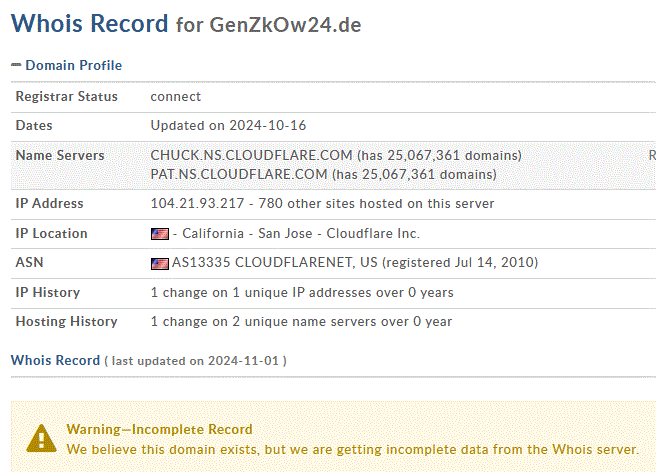
Task: Select PAT.NS.CLOUDFLARE.COM name server text
Action: click(239, 174)
